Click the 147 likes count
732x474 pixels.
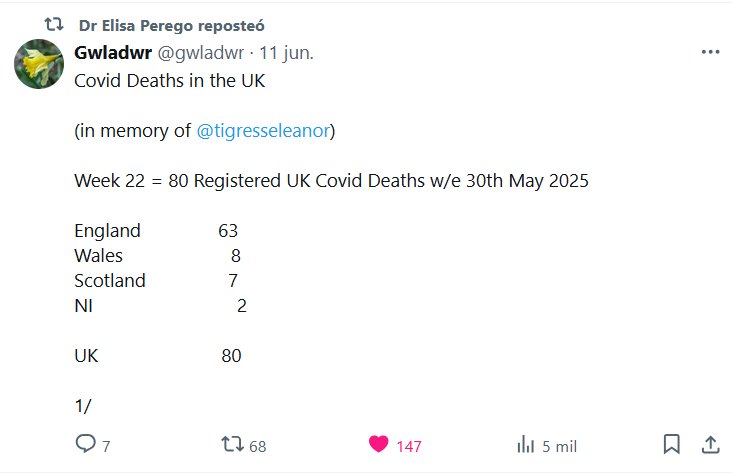[x=409, y=446]
